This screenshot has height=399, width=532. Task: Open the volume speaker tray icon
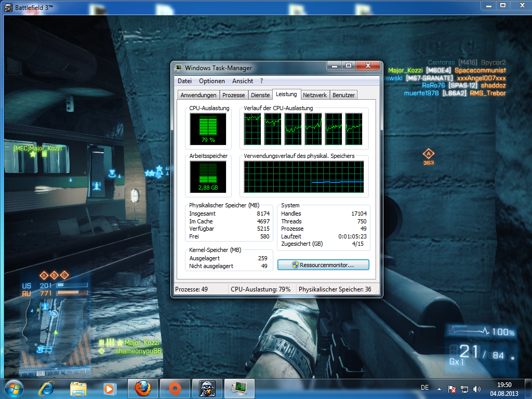[x=477, y=389]
